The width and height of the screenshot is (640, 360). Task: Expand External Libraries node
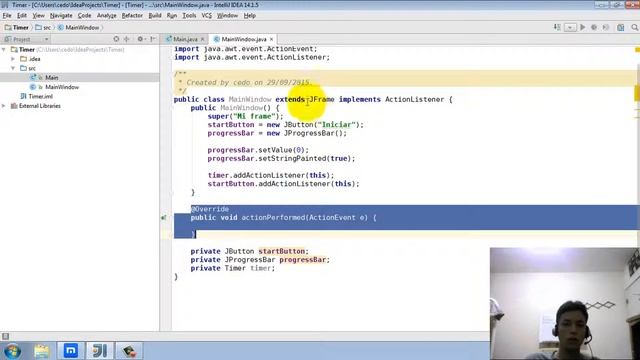(x=4, y=106)
